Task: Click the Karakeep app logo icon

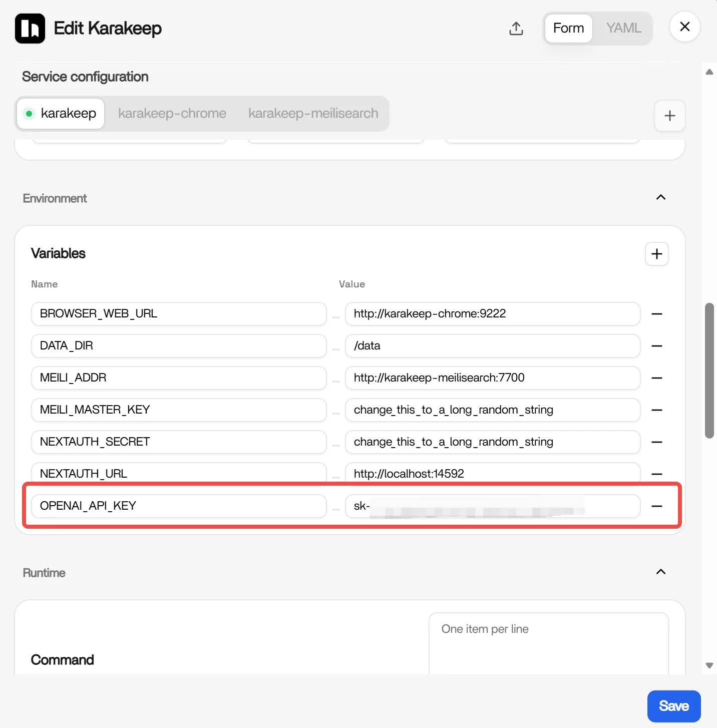Action: (x=30, y=29)
